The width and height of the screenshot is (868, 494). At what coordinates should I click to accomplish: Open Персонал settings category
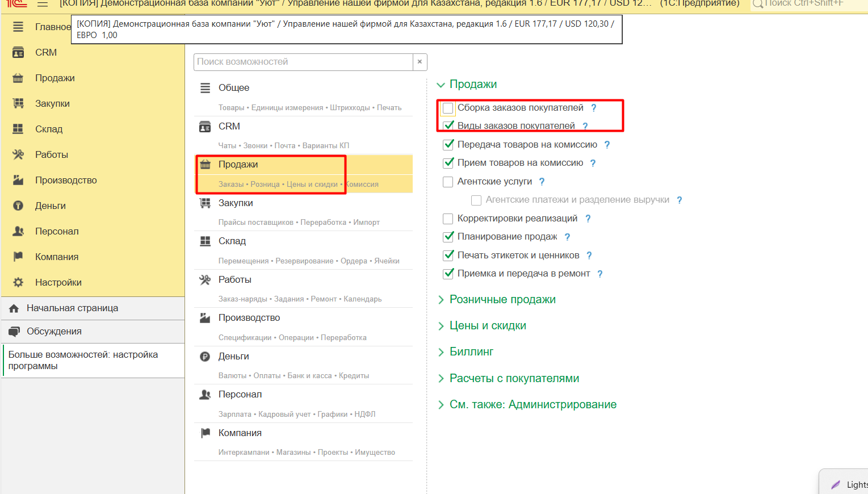tap(303, 403)
